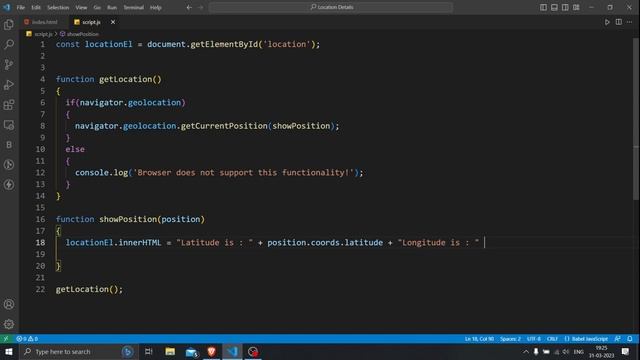Click the 'Location Details' command center search
Screen dimensions: 640x360
[331, 7]
